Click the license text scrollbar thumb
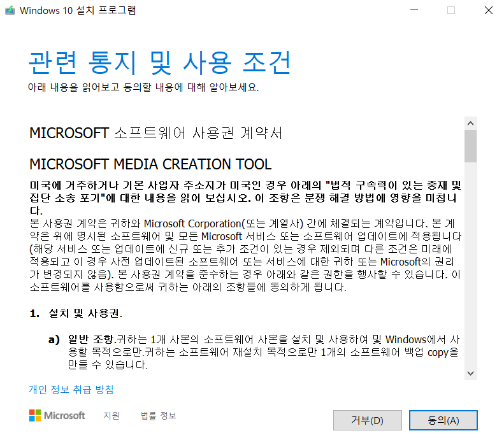The width and height of the screenshot is (504, 447). pyautogui.click(x=471, y=146)
